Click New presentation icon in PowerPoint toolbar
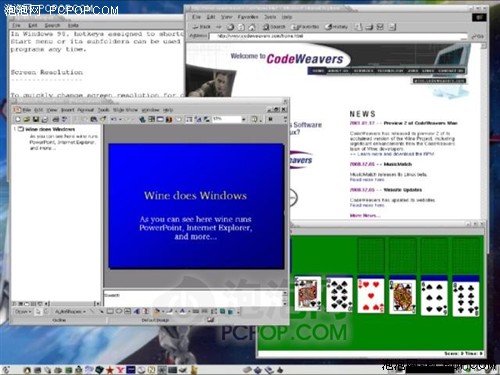Image resolution: width=500 pixels, height=375 pixels. [x=18, y=119]
